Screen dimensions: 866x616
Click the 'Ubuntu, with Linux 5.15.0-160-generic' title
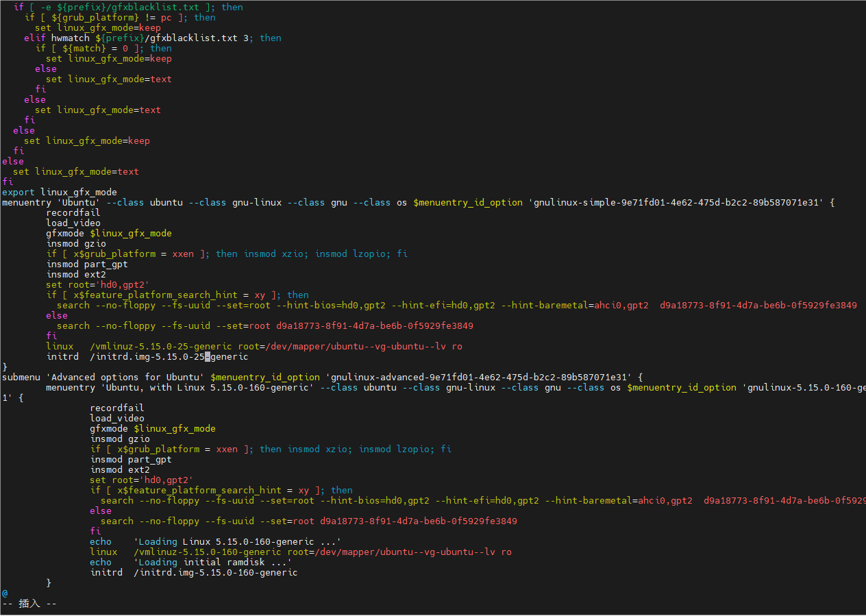coord(208,387)
